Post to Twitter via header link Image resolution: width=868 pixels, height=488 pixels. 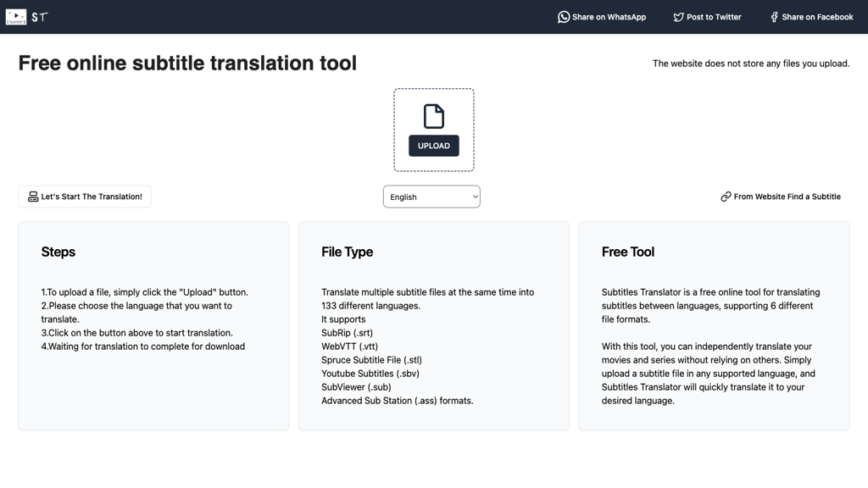point(707,16)
